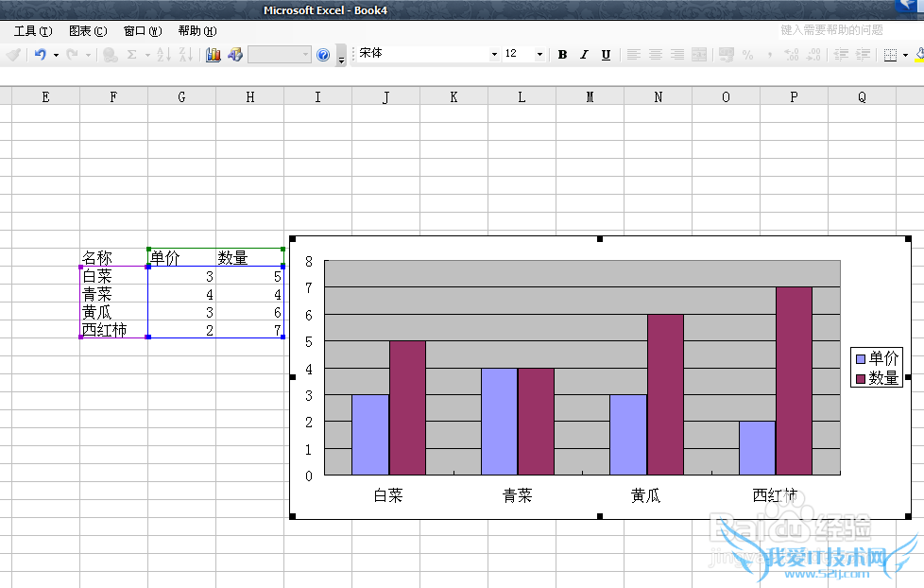The image size is (924, 588).
Task: Select column H header
Action: 249,96
